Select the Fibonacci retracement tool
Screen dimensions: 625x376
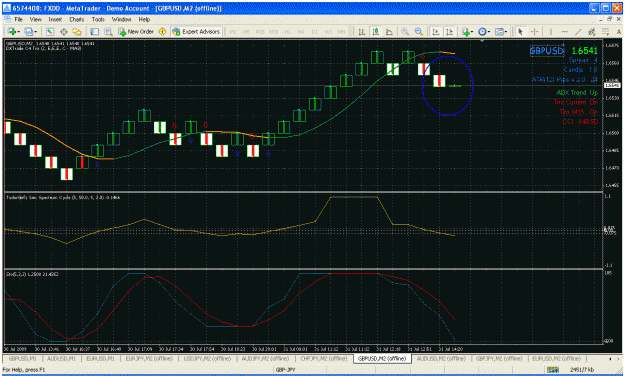(605, 31)
